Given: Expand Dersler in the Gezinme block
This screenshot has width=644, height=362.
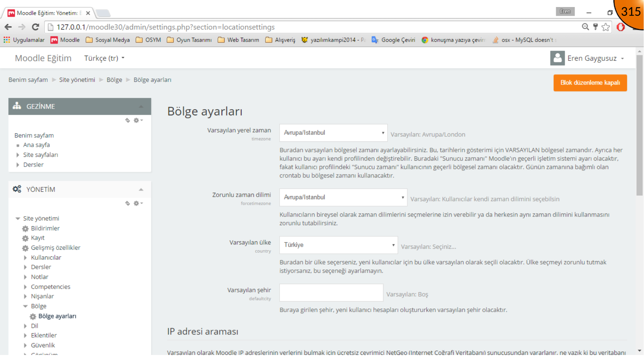Looking at the screenshot, I should [18, 165].
